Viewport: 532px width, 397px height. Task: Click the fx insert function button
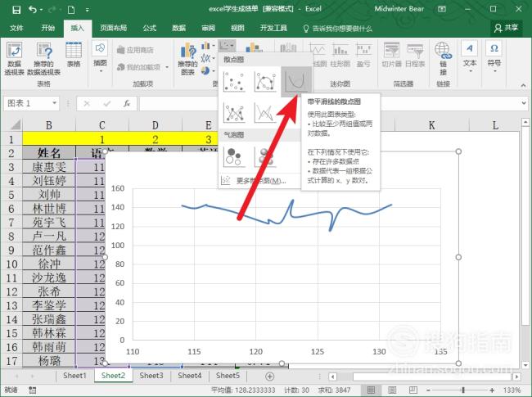click(127, 103)
